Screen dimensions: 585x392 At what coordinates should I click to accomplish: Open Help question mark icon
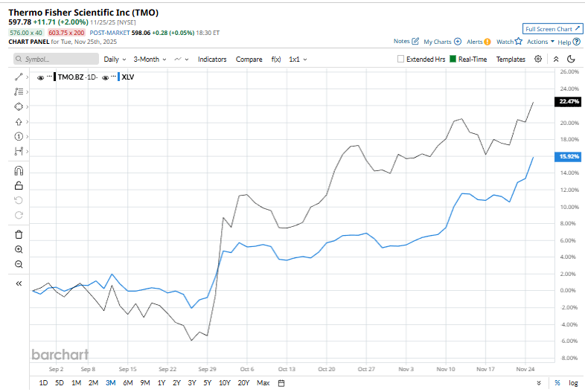[x=577, y=42]
